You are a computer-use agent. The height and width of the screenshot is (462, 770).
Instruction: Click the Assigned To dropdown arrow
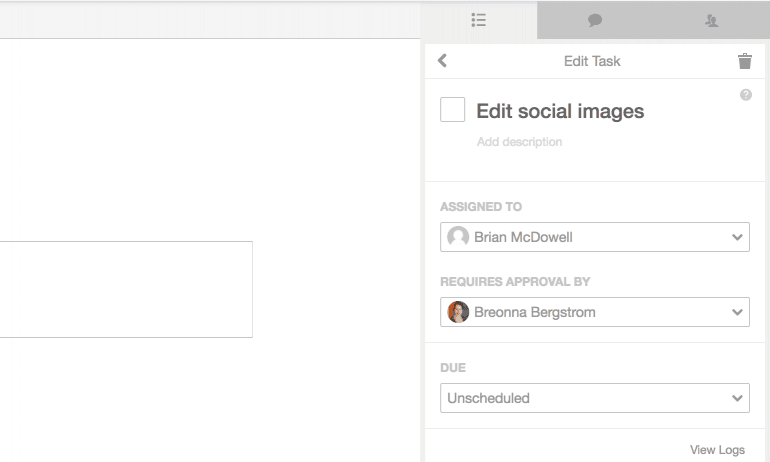[737, 237]
